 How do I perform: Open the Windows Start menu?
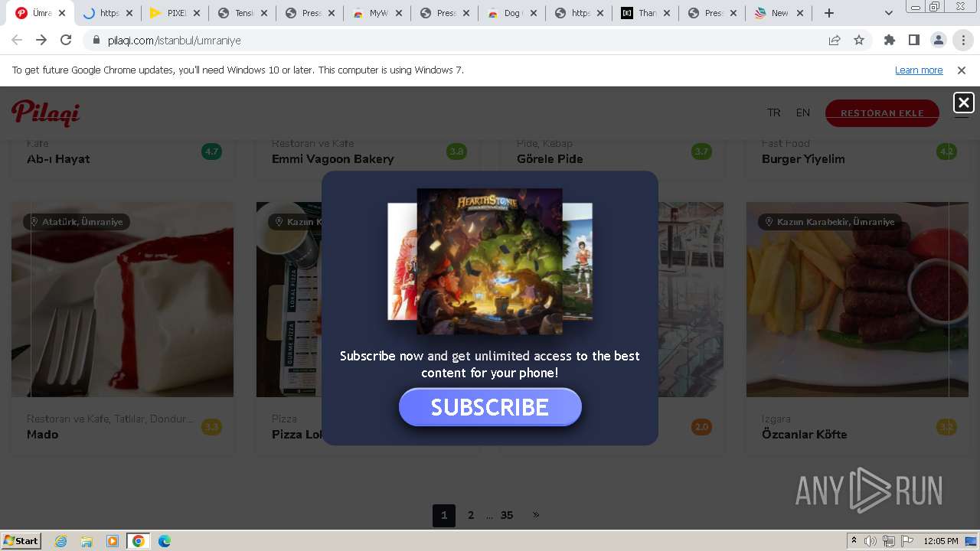(x=21, y=540)
